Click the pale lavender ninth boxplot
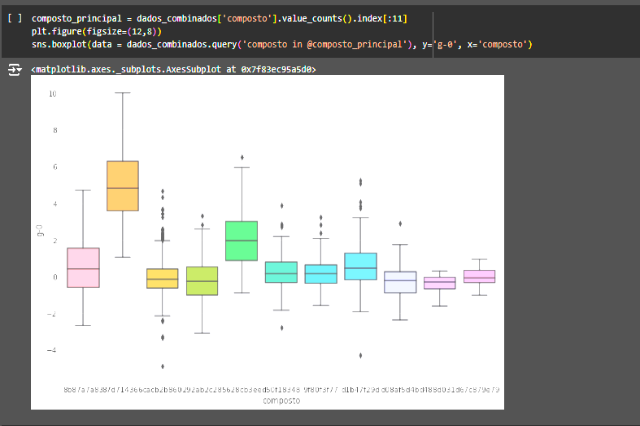This screenshot has width=640, height=426. click(x=400, y=281)
